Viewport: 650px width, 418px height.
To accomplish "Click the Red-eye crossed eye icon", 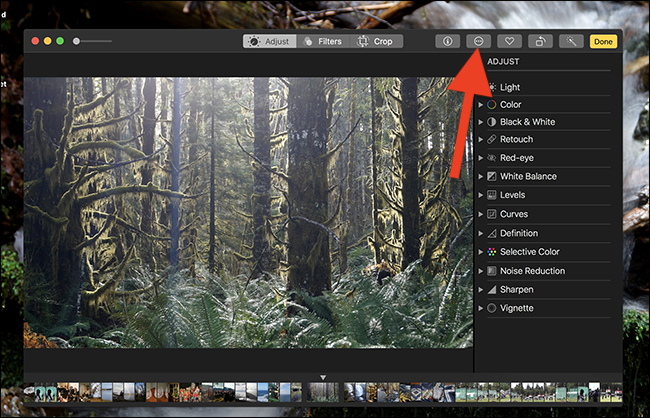I will pos(492,158).
